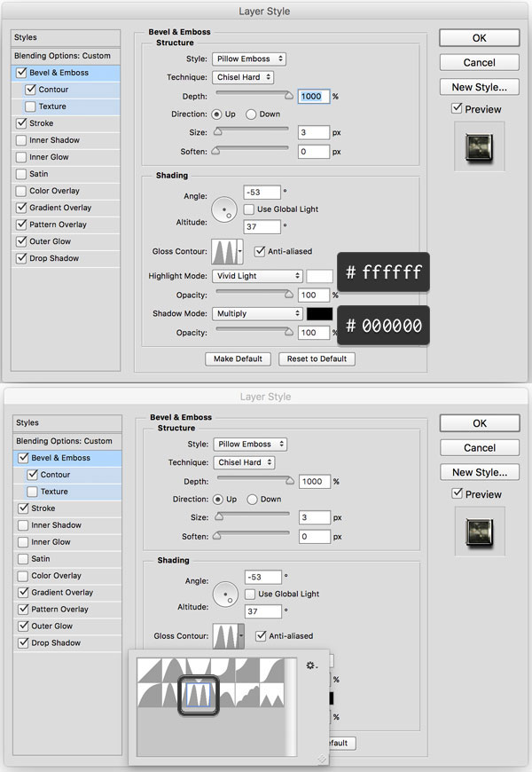532x772 pixels.
Task: Click the first contour in picker's bottom row
Action: 150,694
